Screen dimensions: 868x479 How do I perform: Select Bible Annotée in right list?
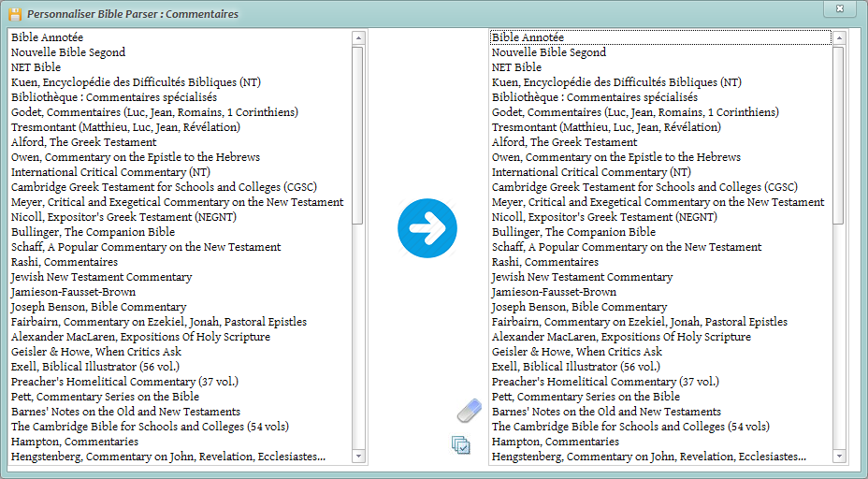point(661,37)
